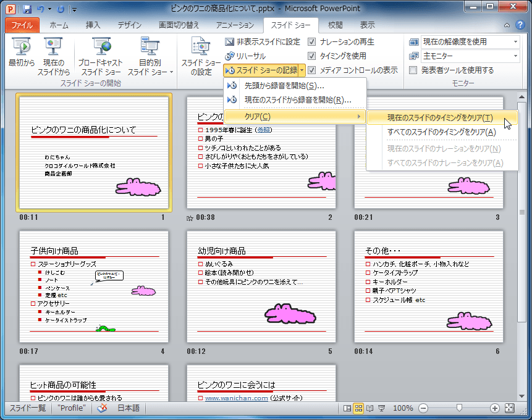This screenshot has width=532, height=420.
Task: Open PowerPoint Help question mark icon
Action: (520, 25)
